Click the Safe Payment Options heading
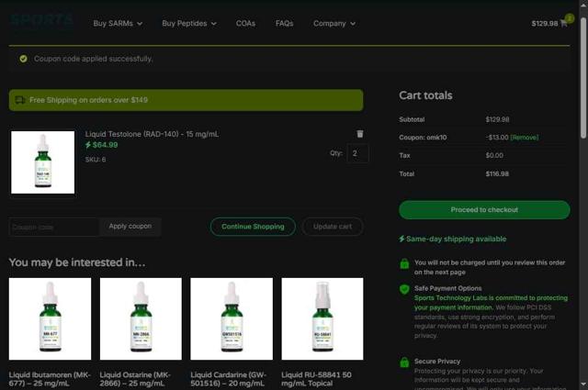 447,288
